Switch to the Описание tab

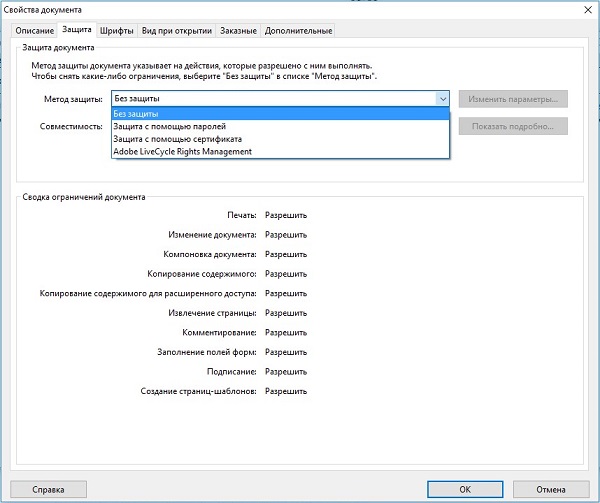tap(34, 31)
